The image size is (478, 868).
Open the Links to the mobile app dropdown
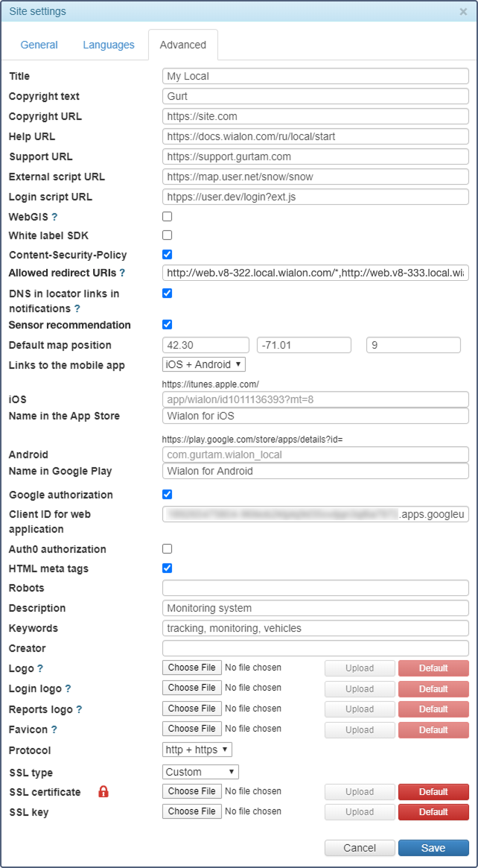pos(203,364)
